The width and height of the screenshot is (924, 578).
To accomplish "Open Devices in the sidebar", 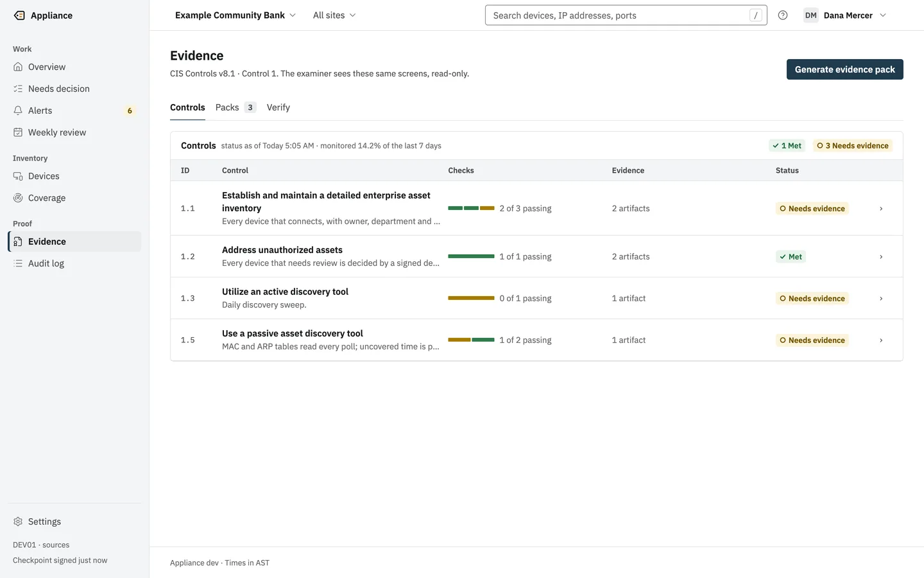I will click(74, 176).
